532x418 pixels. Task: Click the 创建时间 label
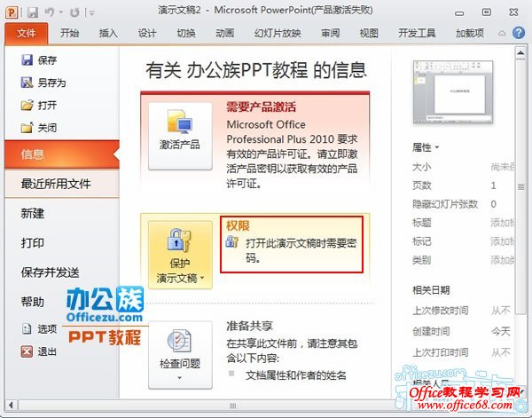click(431, 331)
